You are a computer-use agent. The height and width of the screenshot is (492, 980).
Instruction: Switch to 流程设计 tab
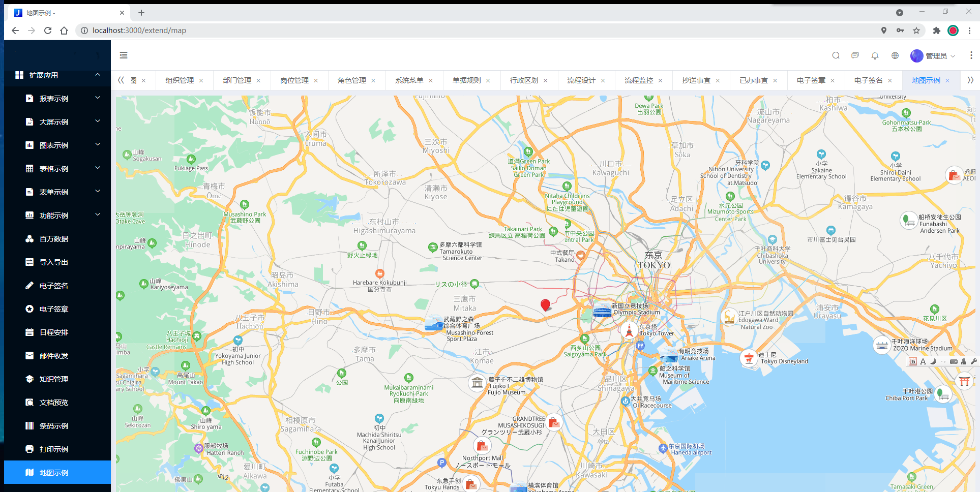coord(581,80)
